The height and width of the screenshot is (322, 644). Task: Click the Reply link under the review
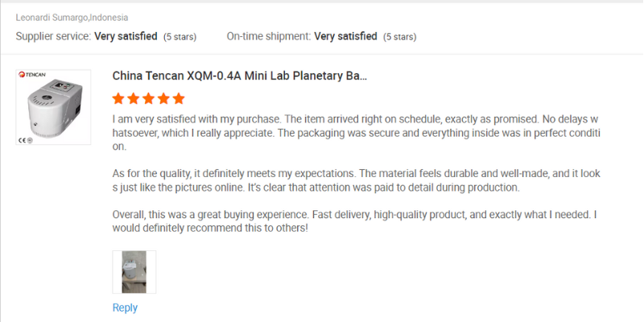tap(125, 308)
